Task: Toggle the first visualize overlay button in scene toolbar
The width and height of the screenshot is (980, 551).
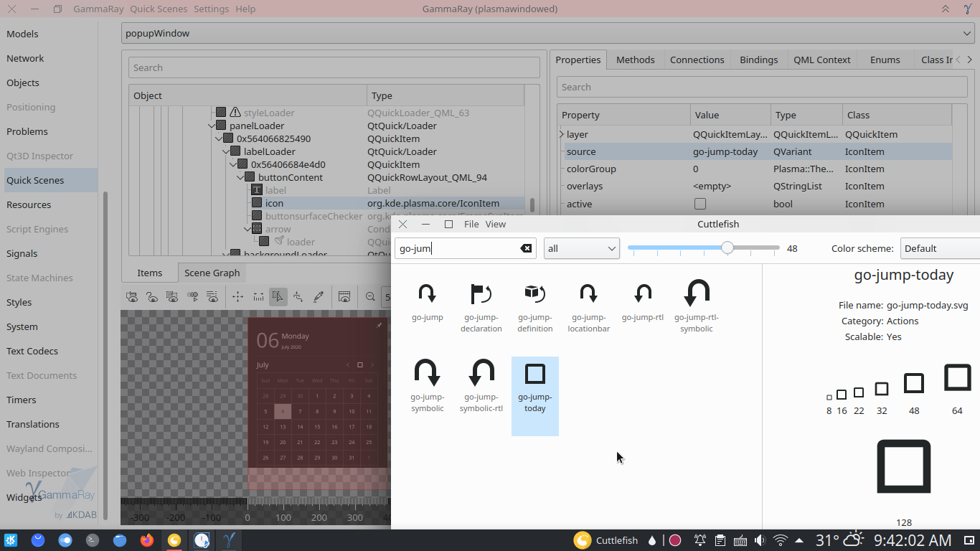Action: (132, 296)
